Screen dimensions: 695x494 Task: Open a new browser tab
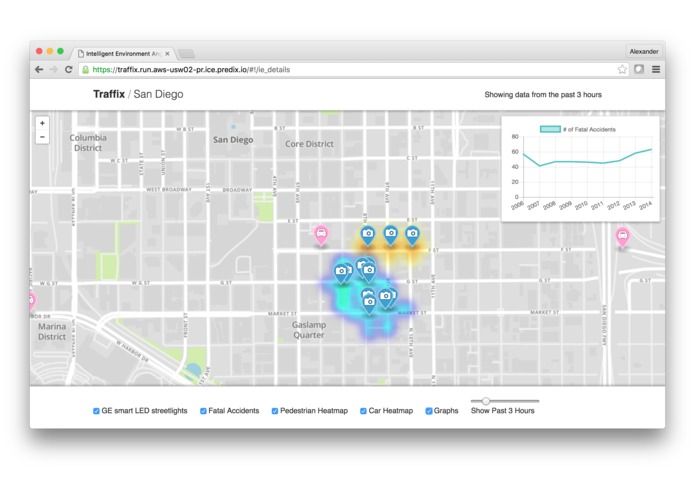tap(187, 54)
